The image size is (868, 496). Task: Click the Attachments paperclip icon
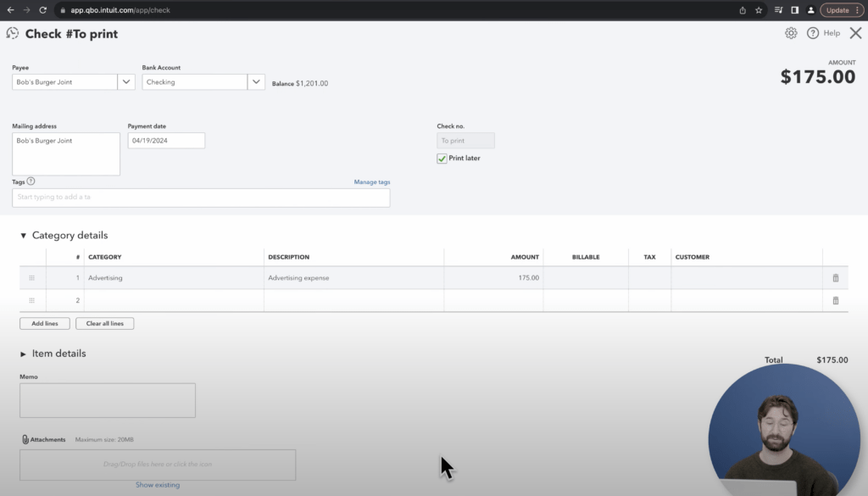25,439
